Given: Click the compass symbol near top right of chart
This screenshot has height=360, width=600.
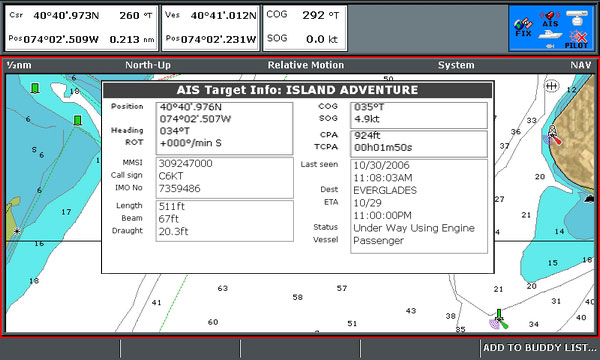Looking at the screenshot, I should click(x=552, y=86).
